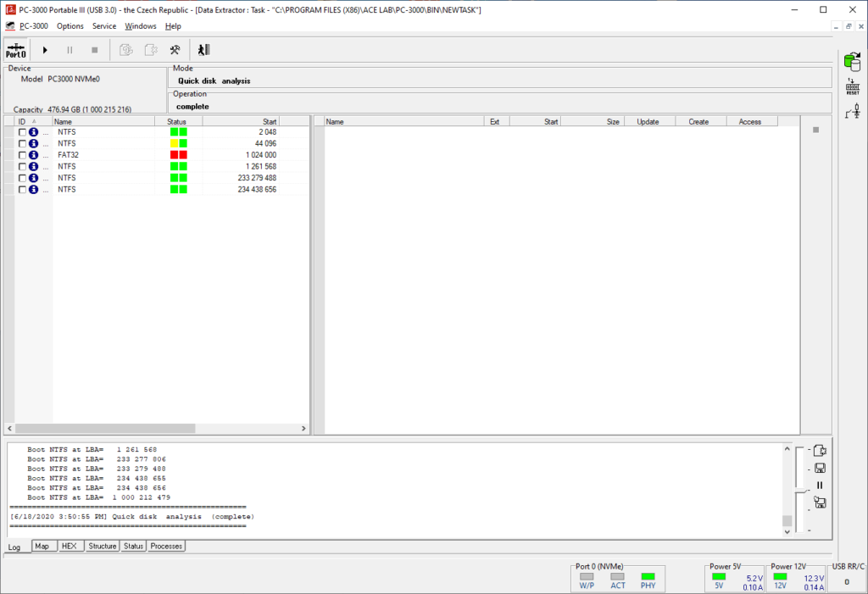Viewport: 868px width, 594px height.
Task: Tick checkbox of NTFS partition starting 2 048
Action: tap(22, 132)
